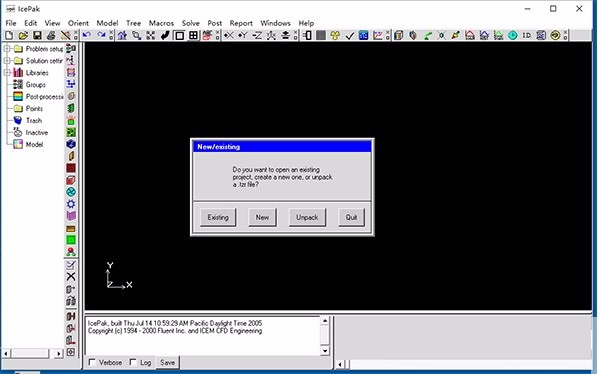Click the Scale to fit icon
The height and width of the screenshot is (374, 598).
pos(150,35)
